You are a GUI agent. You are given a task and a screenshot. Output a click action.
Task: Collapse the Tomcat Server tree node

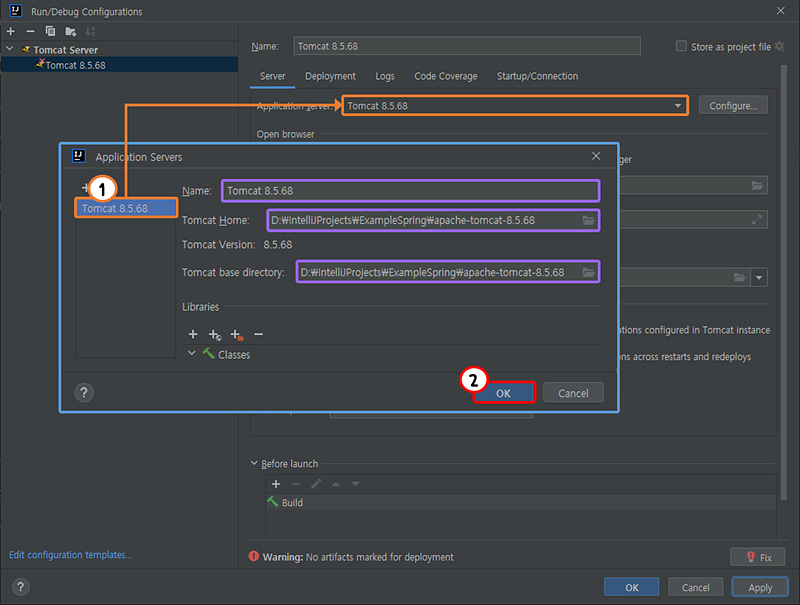[x=10, y=49]
